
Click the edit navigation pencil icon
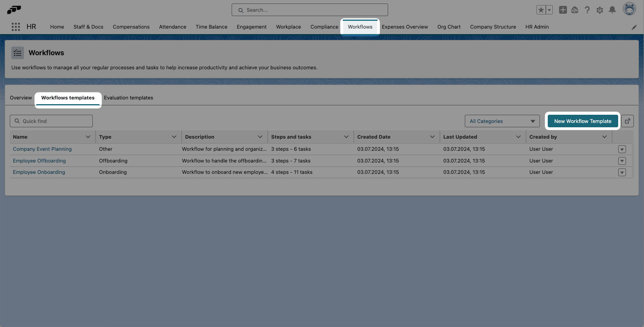point(634,27)
